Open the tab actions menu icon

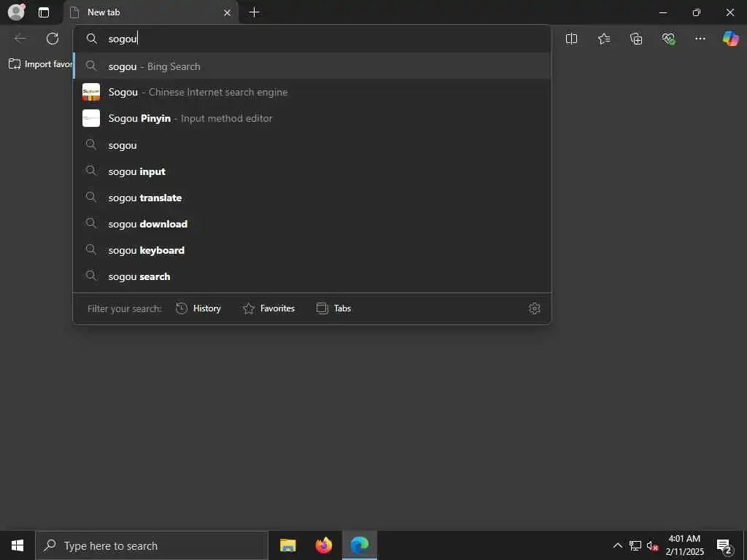(44, 12)
